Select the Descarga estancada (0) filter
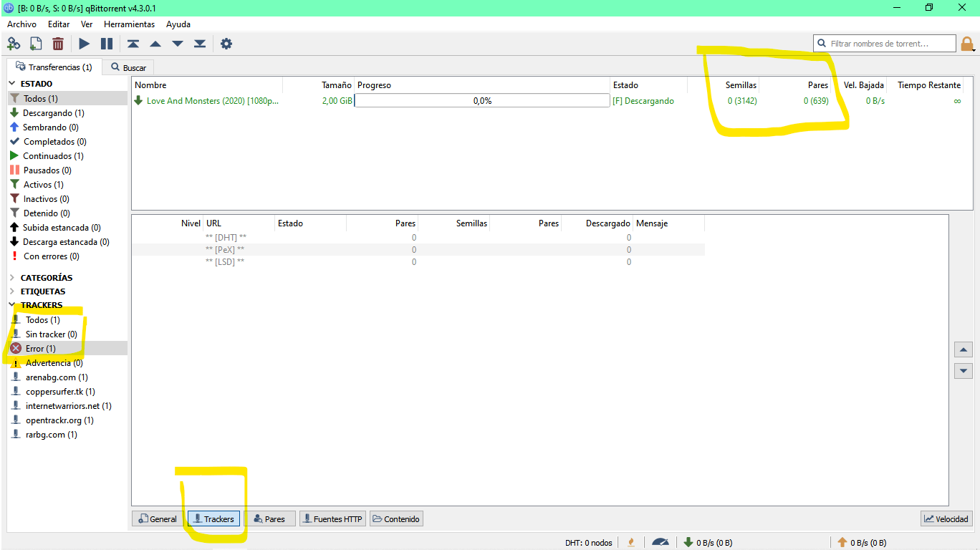This screenshot has width=980, height=550. [x=67, y=242]
